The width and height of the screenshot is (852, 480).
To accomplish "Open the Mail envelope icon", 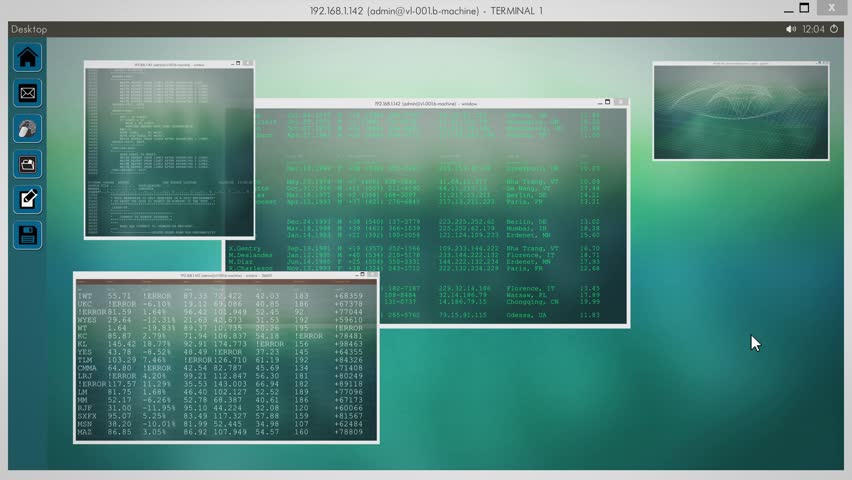I will click(27, 93).
